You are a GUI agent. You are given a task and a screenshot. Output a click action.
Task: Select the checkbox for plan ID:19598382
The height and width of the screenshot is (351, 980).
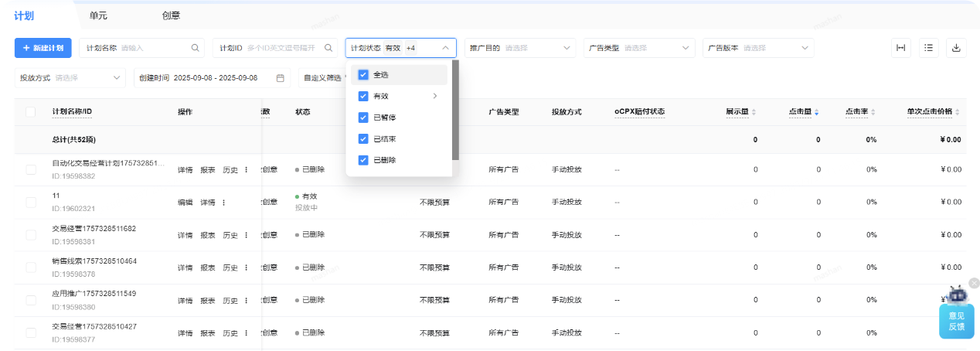click(31, 169)
